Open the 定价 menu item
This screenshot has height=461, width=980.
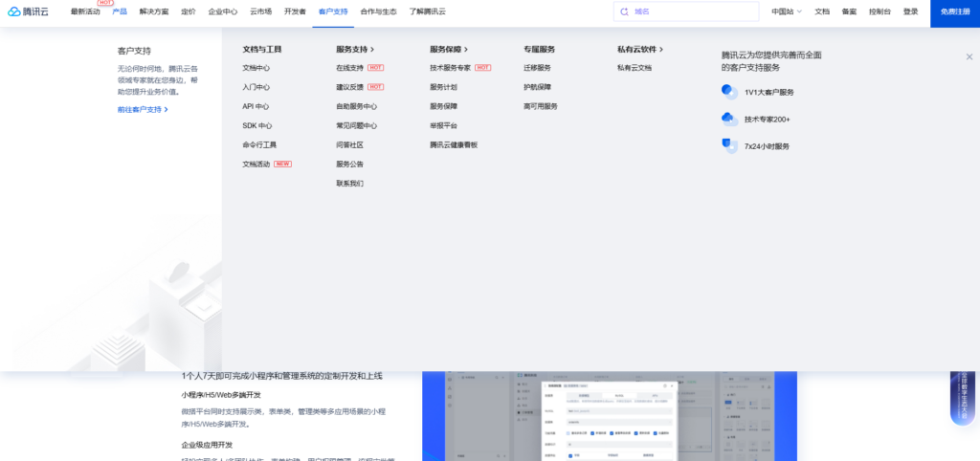click(x=189, y=11)
